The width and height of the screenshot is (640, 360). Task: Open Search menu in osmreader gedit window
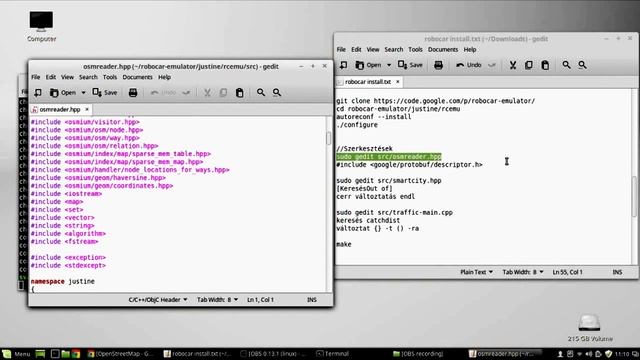[x=88, y=77]
